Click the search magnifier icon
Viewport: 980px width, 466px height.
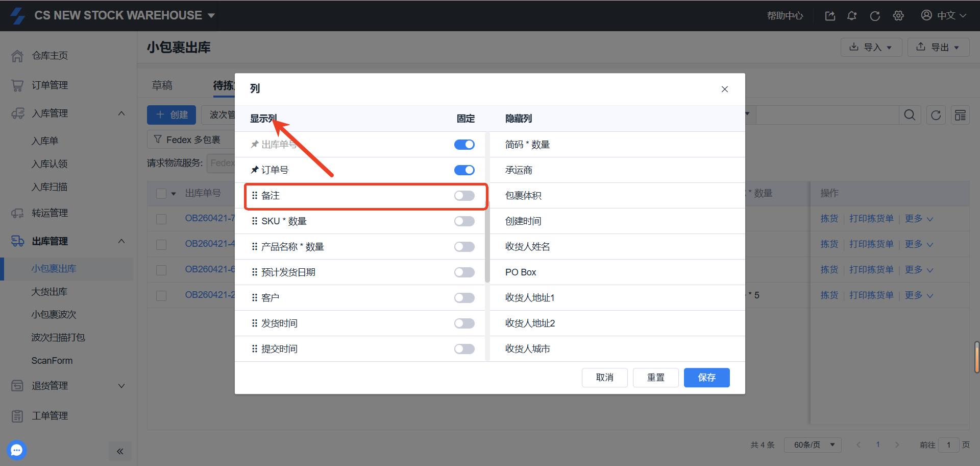tap(910, 115)
